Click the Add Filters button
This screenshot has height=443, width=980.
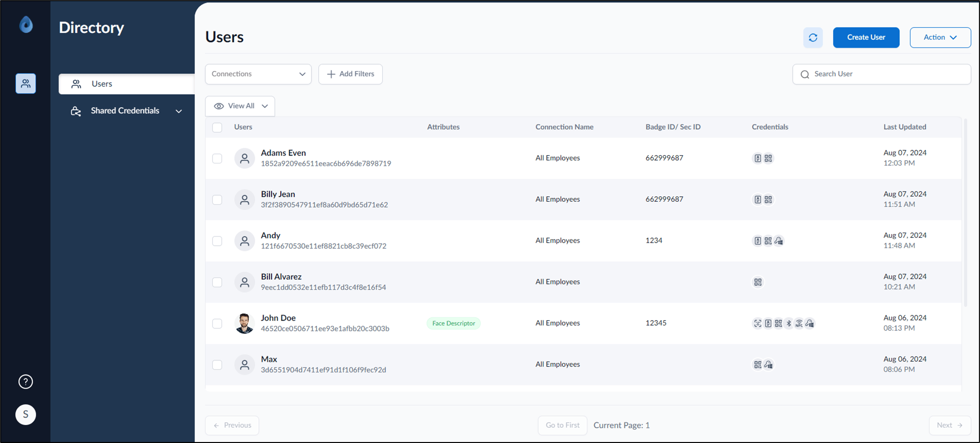coord(351,74)
